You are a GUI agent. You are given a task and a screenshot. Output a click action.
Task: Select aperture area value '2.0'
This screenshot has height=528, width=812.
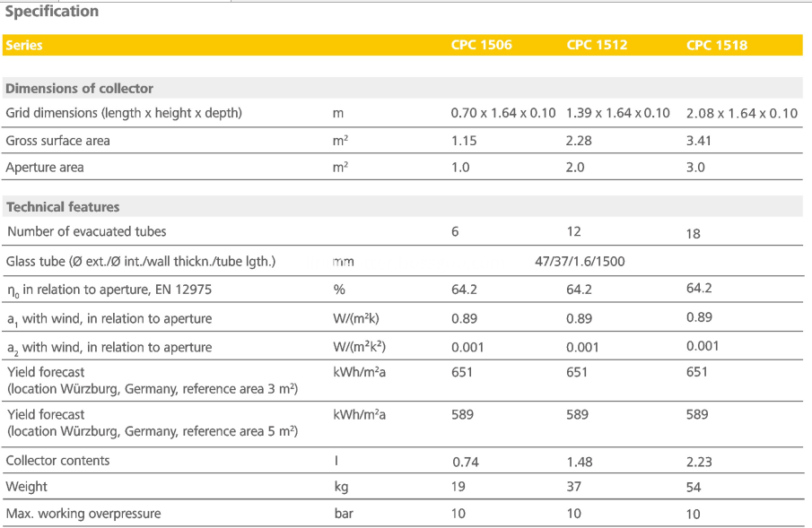pos(575,168)
